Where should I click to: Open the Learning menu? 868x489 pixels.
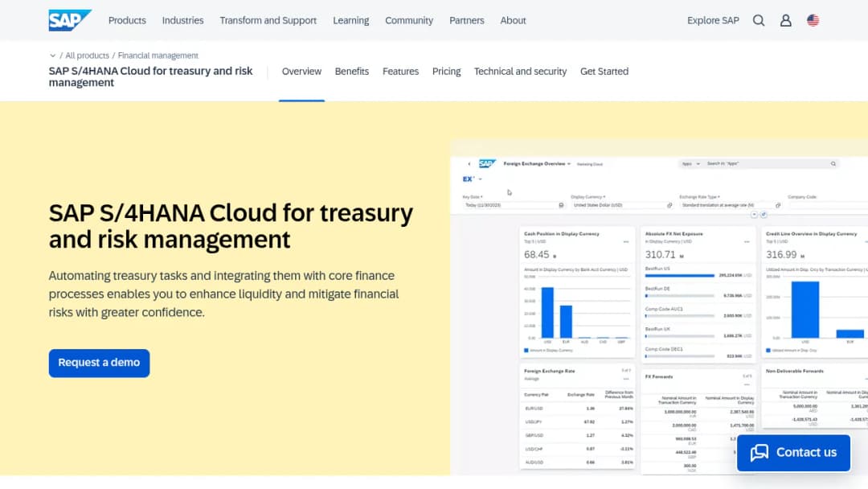point(351,20)
